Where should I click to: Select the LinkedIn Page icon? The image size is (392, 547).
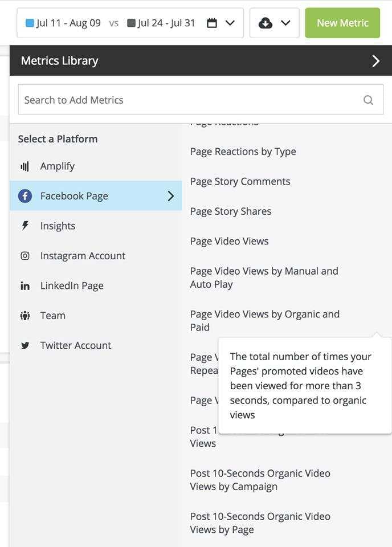25,285
